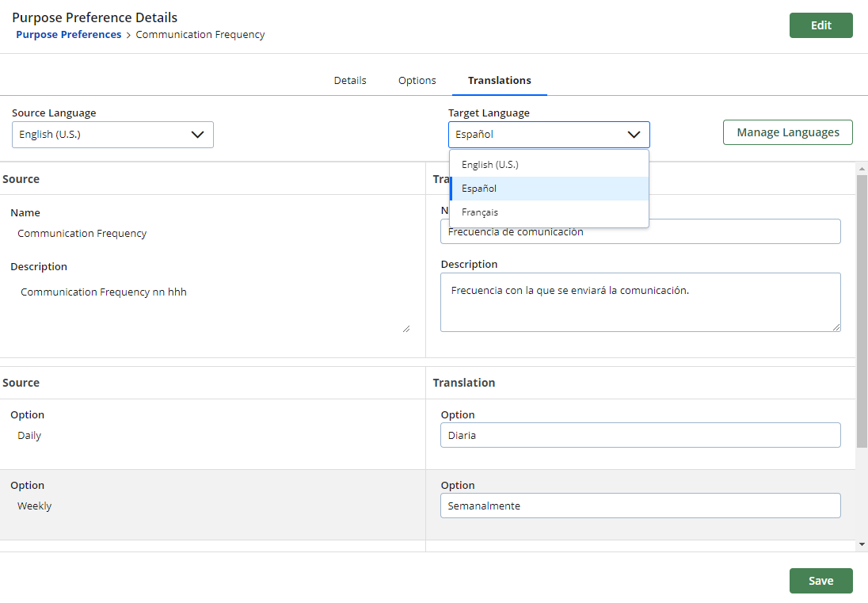Screen dimensions: 868x603
Task: Click the green Edit button
Action: click(820, 25)
